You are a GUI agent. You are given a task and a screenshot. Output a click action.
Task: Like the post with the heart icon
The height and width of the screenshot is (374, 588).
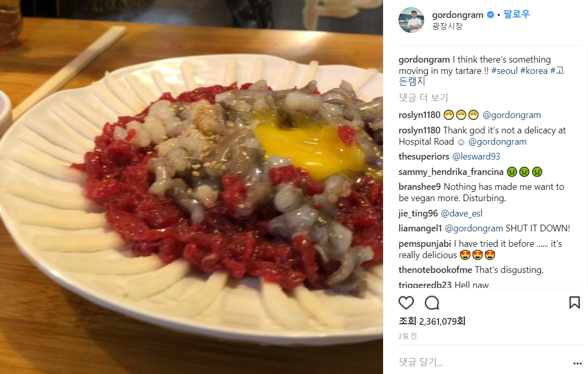tap(406, 302)
